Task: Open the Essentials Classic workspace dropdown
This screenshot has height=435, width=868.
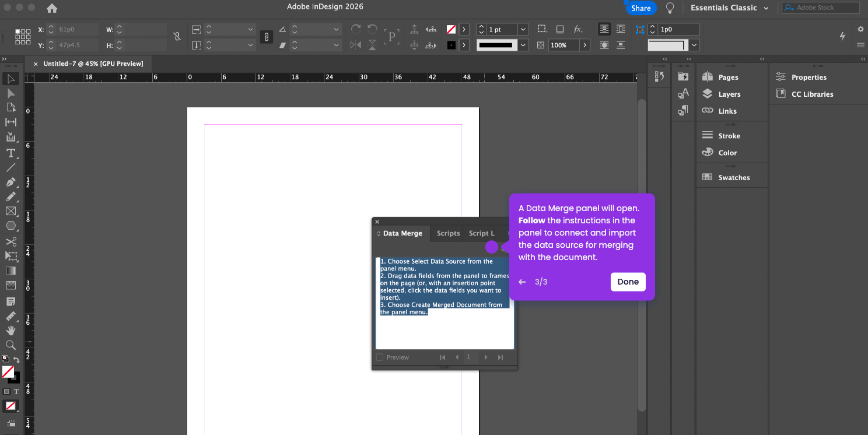Action: click(729, 8)
